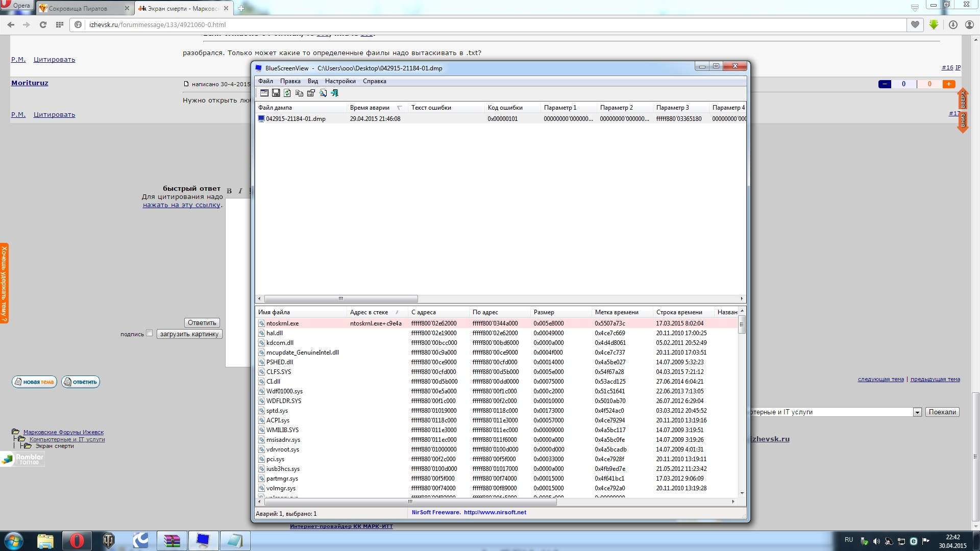
Task: Toggle the подпись signature checkbox
Action: pos(150,333)
